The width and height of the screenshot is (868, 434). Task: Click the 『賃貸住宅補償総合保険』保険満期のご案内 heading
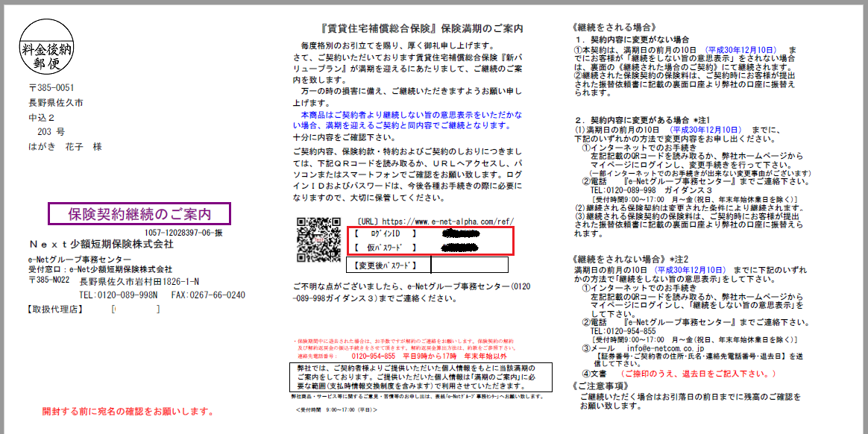[x=421, y=28]
